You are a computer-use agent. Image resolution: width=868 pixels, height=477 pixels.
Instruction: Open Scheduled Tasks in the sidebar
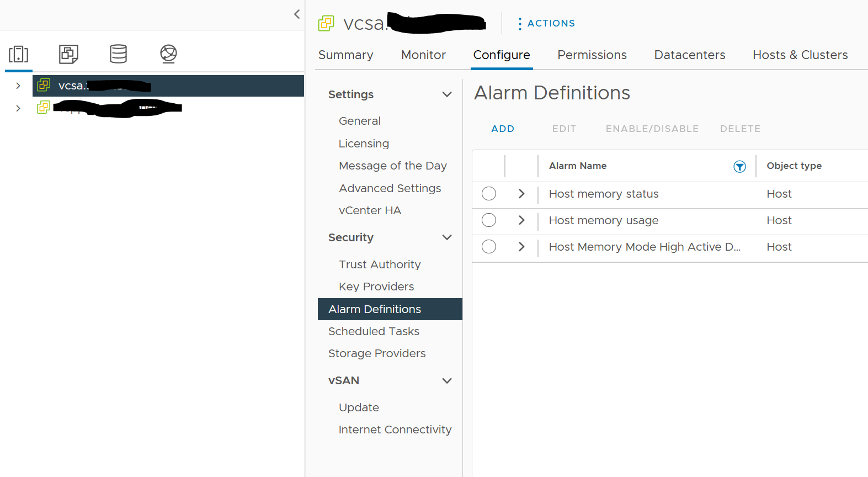374,331
